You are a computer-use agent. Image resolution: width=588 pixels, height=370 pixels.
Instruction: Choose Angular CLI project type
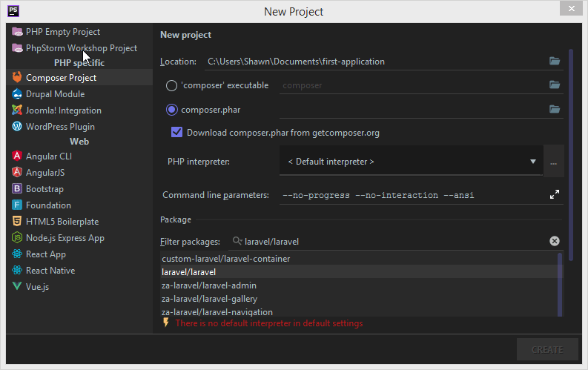pos(79,156)
